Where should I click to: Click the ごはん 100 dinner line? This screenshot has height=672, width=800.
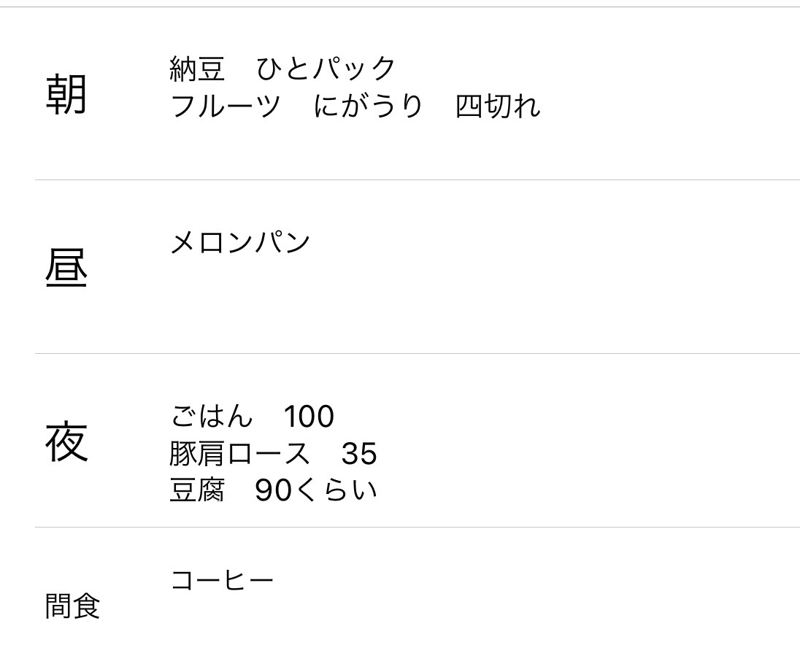click(x=253, y=416)
